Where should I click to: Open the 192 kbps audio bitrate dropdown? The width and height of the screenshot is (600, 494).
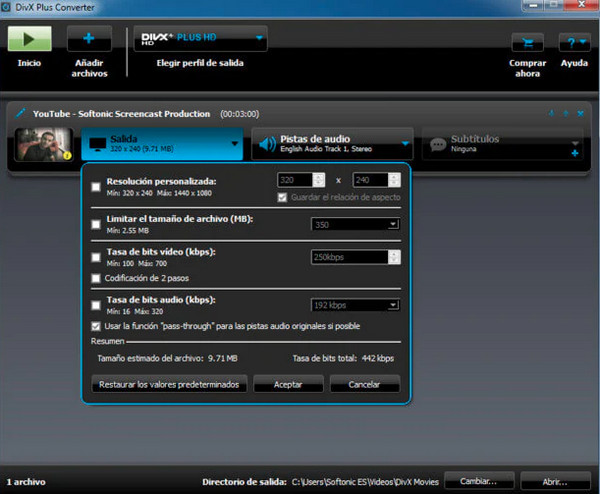tap(355, 305)
